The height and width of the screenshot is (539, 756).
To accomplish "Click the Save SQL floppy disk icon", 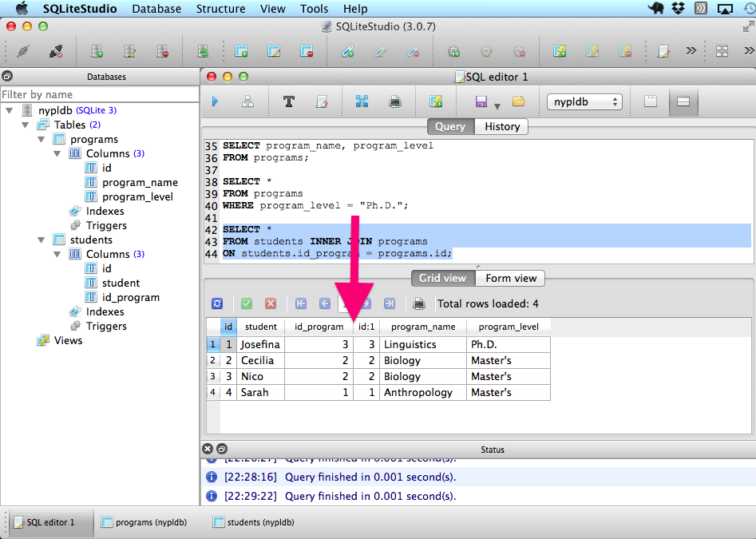I will click(x=481, y=101).
